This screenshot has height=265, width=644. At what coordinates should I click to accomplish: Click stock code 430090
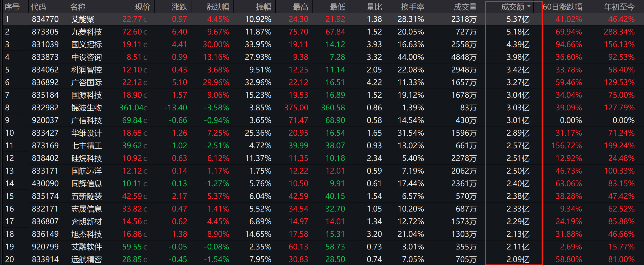tap(45, 184)
